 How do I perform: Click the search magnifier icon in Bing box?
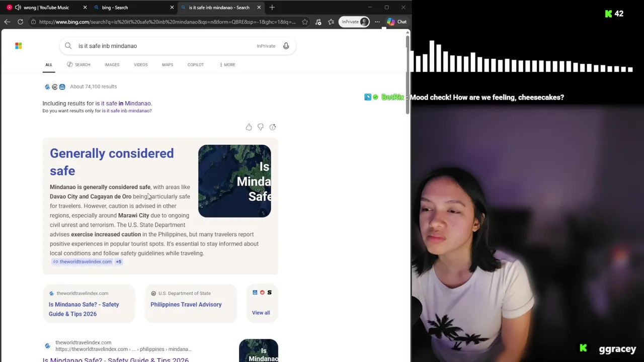click(x=68, y=46)
